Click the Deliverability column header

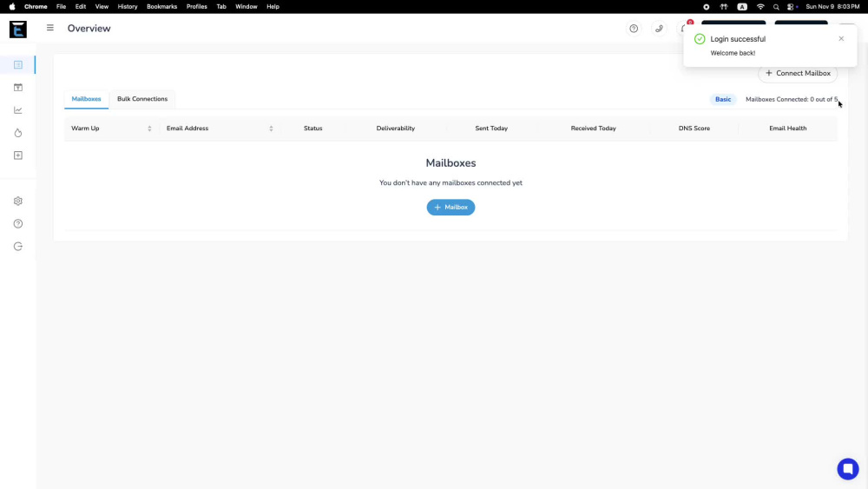pyautogui.click(x=395, y=129)
